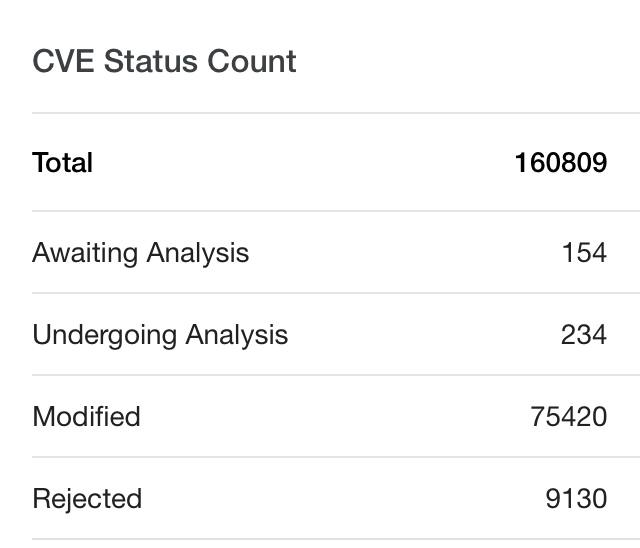
Task: Click empty space between Modified and 75420
Action: coord(330,417)
